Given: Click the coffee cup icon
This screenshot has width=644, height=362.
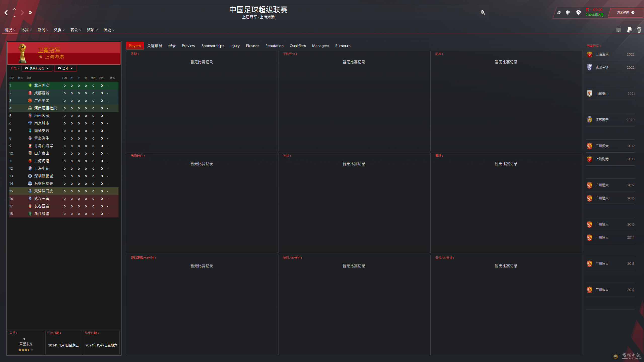Looking at the screenshot, I should pyautogui.click(x=639, y=30).
